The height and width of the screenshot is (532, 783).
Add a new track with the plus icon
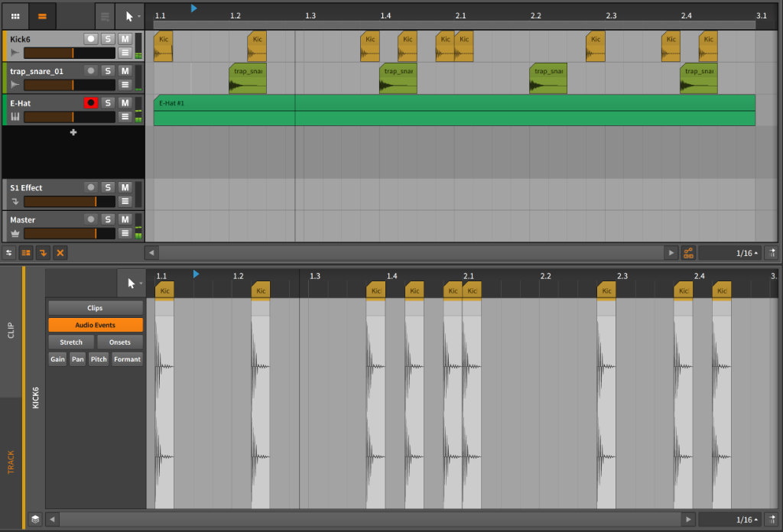[73, 132]
